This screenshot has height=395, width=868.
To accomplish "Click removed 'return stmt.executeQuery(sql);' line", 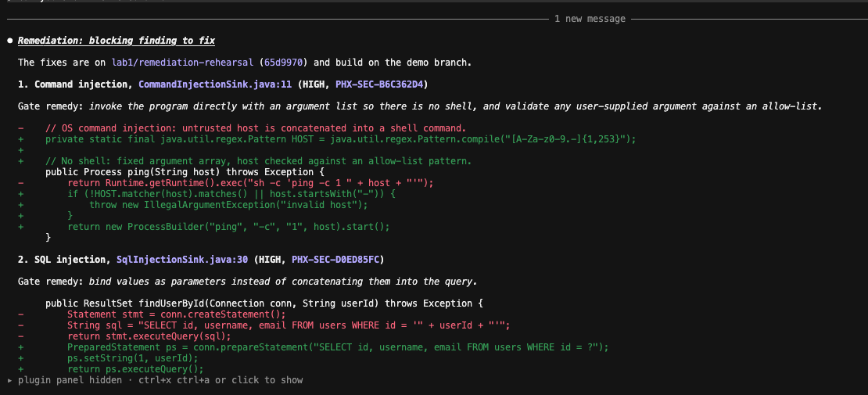I will pos(149,336).
